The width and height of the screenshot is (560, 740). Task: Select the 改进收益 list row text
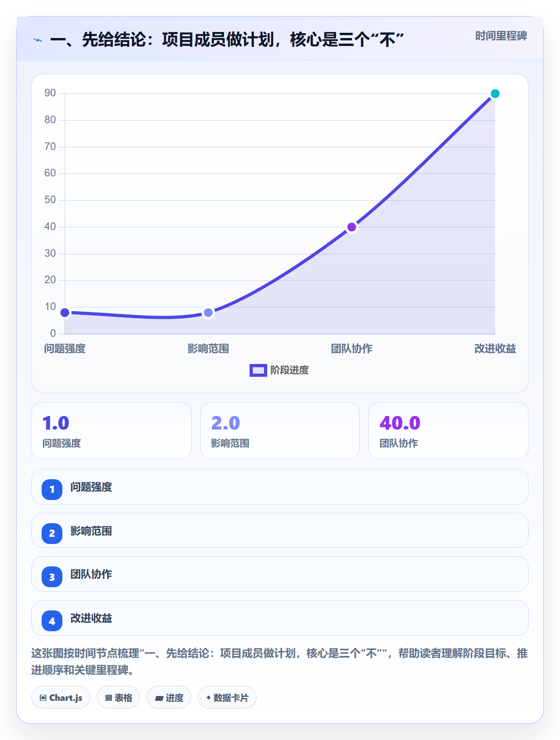pos(91,618)
